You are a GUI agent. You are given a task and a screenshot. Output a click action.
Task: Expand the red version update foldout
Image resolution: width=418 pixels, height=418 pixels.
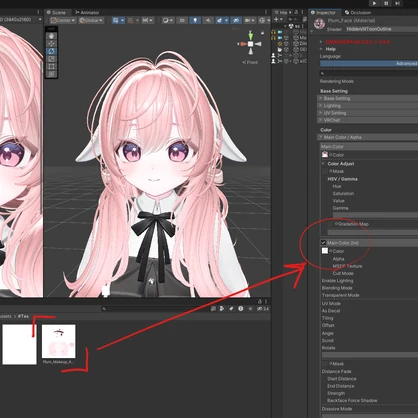click(321, 42)
